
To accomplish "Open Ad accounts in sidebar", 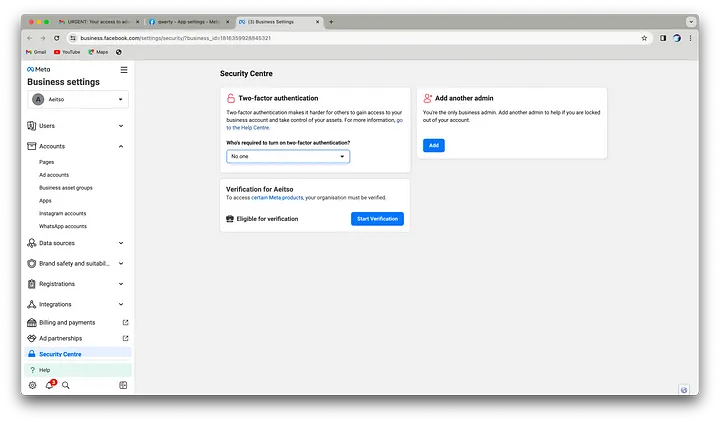I will [x=54, y=175].
